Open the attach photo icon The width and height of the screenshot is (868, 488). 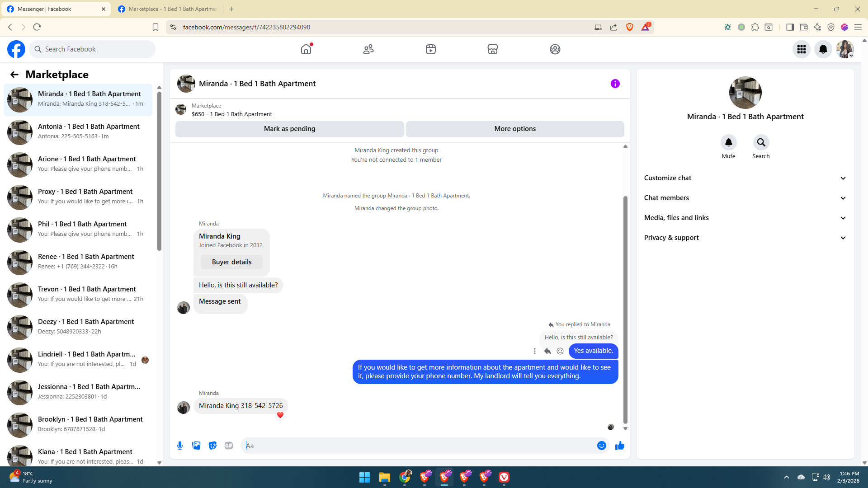[196, 446]
